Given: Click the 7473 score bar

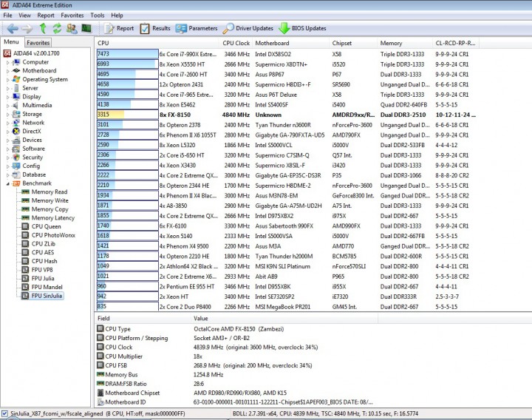Looking at the screenshot, I should (128, 54).
